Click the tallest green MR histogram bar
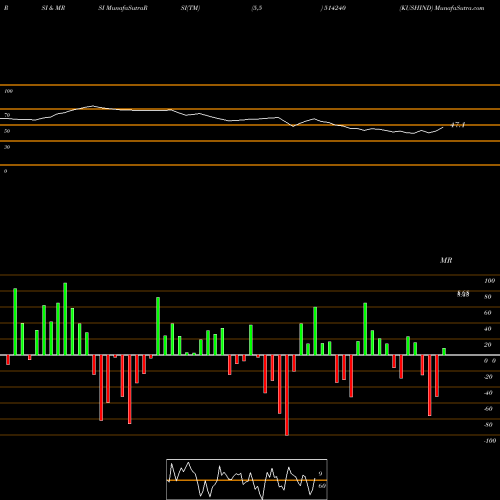The height and width of the screenshot is (500, 500). [65, 319]
